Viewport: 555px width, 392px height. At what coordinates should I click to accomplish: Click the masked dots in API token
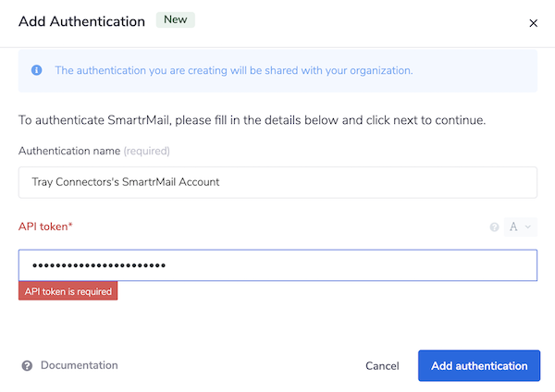click(x=98, y=266)
